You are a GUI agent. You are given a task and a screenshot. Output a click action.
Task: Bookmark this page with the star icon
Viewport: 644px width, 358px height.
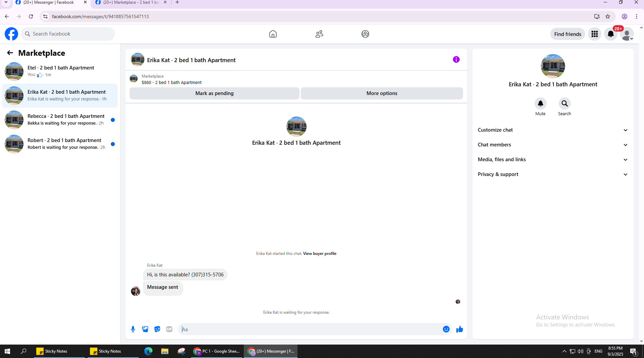click(x=608, y=16)
